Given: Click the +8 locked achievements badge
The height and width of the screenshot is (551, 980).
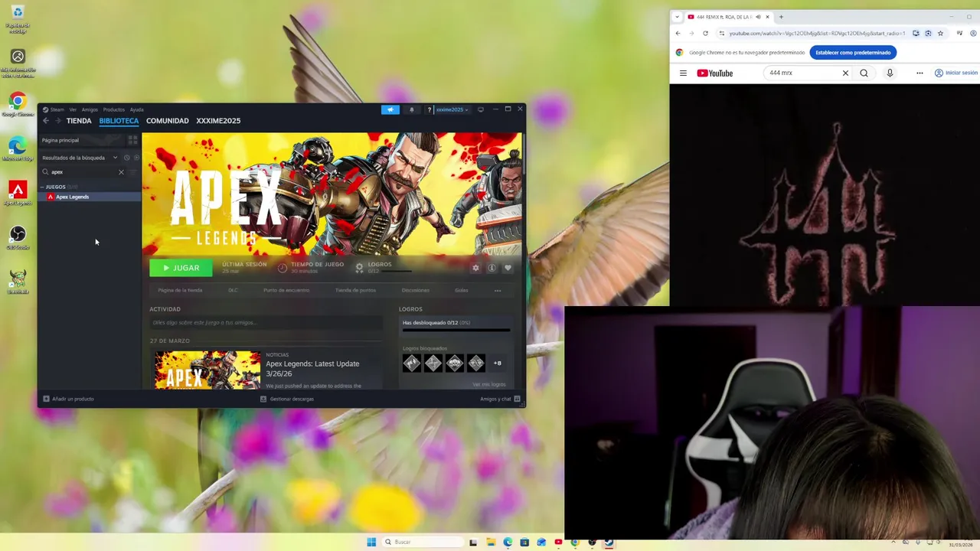Looking at the screenshot, I should (x=498, y=363).
